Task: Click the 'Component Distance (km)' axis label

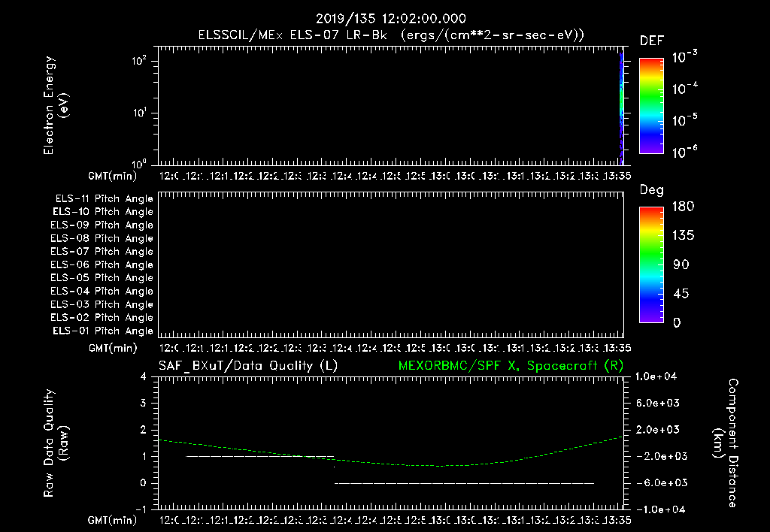Action: [726, 443]
